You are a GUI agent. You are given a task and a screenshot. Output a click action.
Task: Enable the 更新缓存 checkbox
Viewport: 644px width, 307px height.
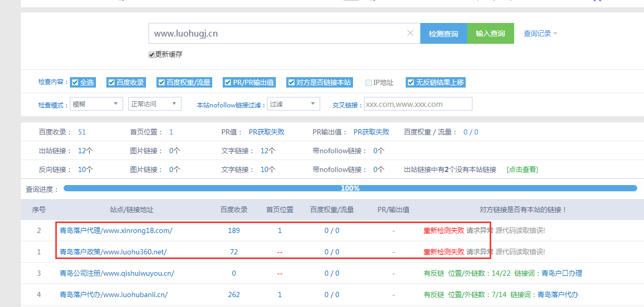[x=151, y=54]
